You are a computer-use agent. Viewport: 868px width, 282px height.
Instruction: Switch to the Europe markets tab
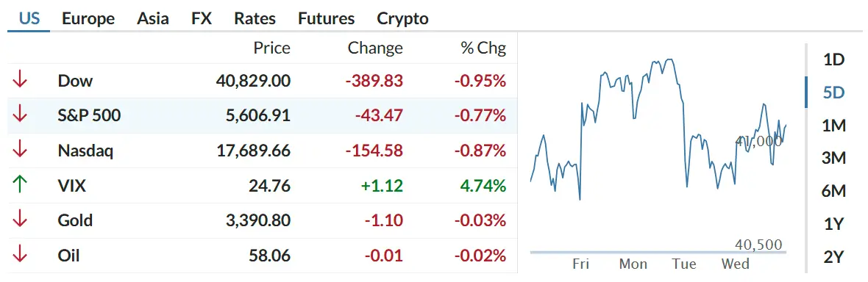click(x=88, y=18)
